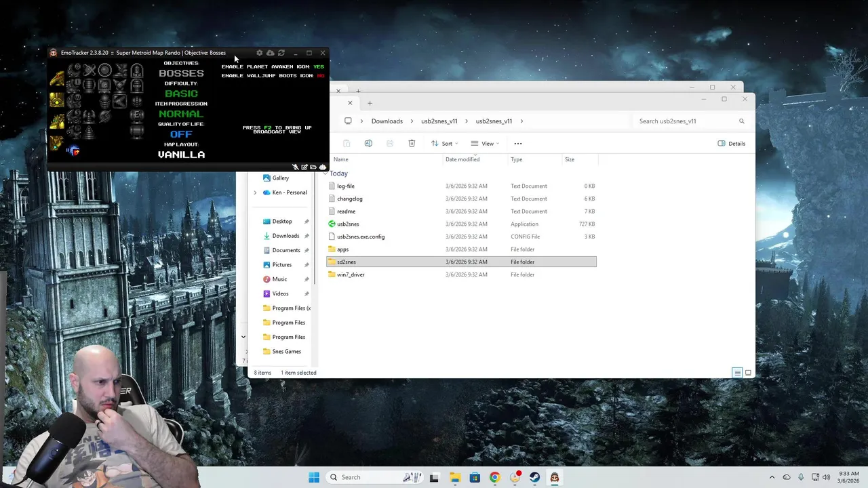Select the log-file text document
The image size is (868, 488).
tap(461, 186)
